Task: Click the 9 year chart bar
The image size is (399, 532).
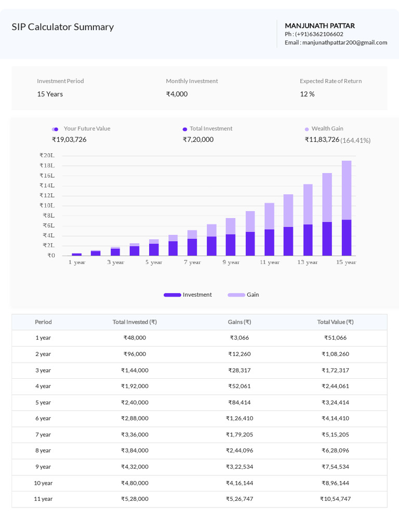Action: 231,237
